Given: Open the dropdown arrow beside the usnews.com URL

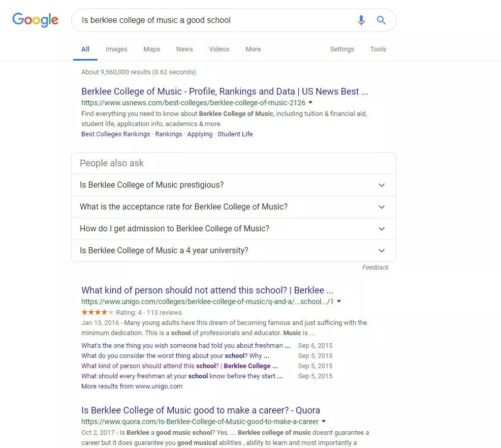Looking at the screenshot, I should click(310, 103).
